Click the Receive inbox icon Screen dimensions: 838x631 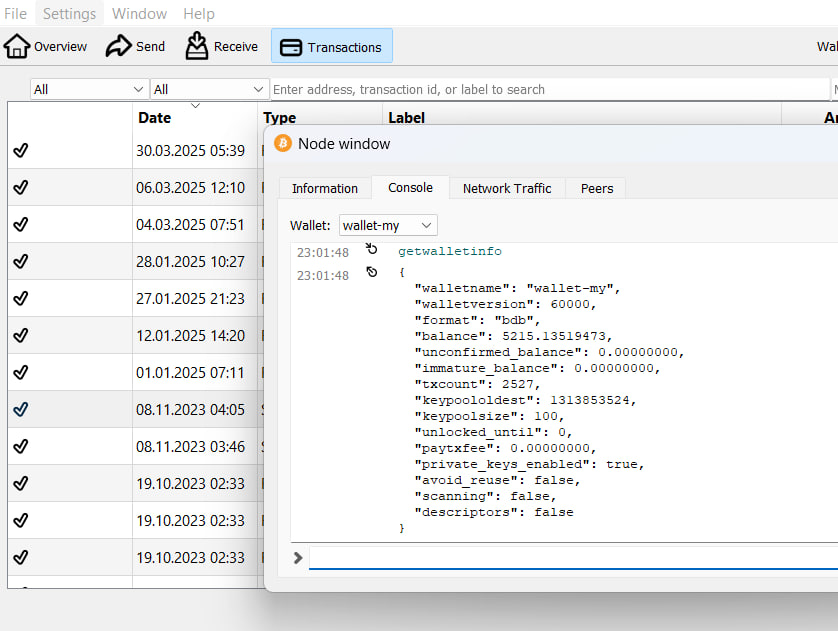tap(197, 45)
